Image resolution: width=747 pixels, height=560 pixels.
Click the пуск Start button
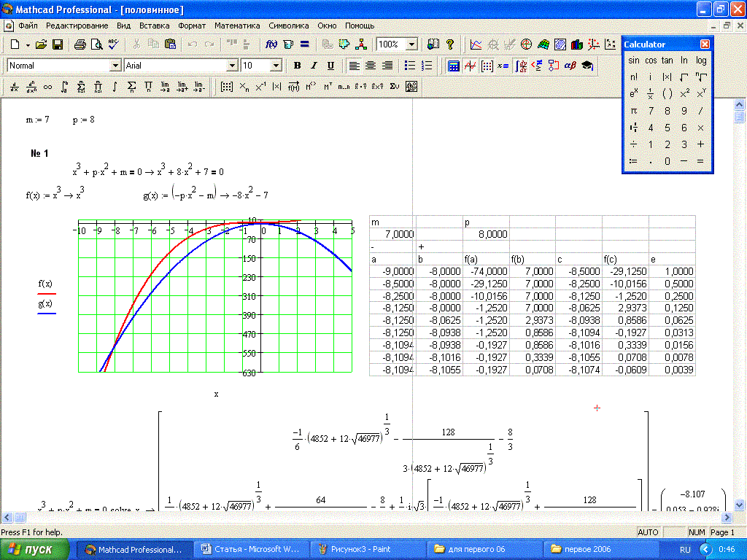[x=35, y=549]
